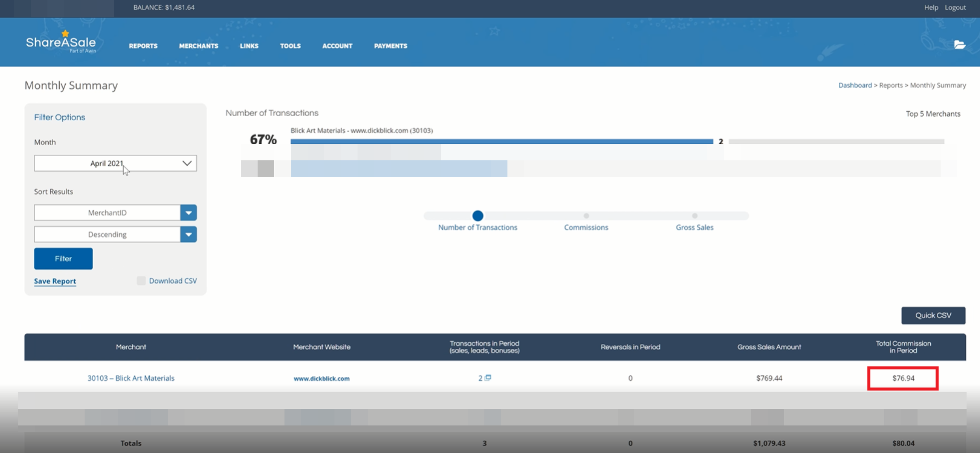Click the ShareASale logo
This screenshot has height=453, width=980.
pos(61,42)
